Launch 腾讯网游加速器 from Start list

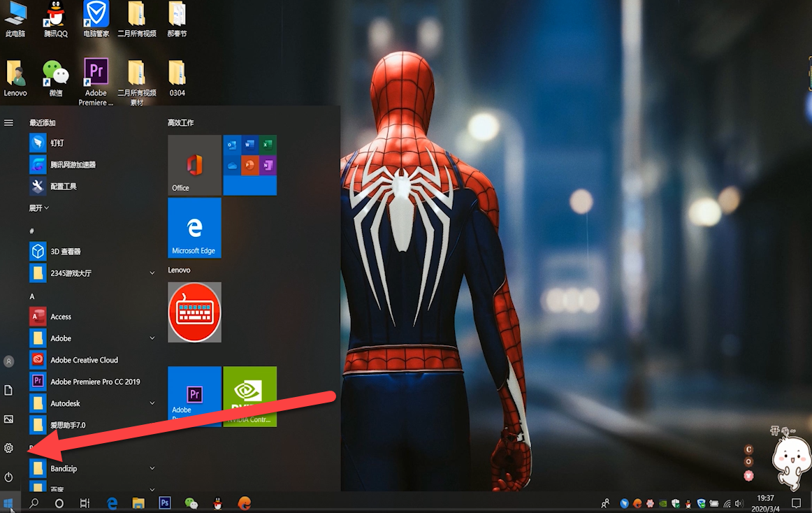(92, 164)
